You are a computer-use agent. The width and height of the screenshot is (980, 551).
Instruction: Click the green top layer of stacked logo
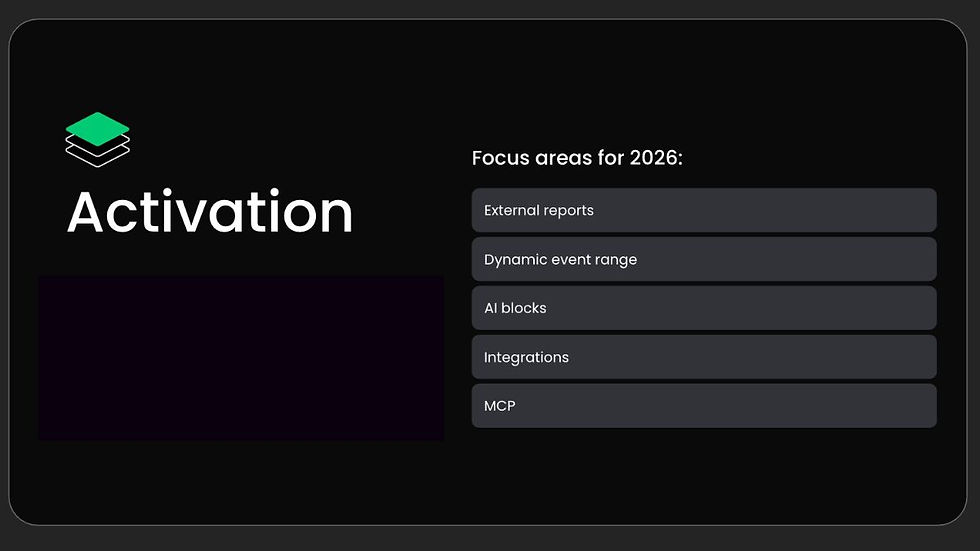[98, 129]
